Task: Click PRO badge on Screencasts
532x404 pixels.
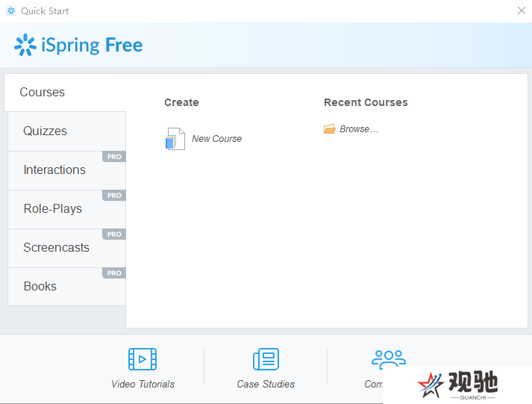Action: pos(114,234)
